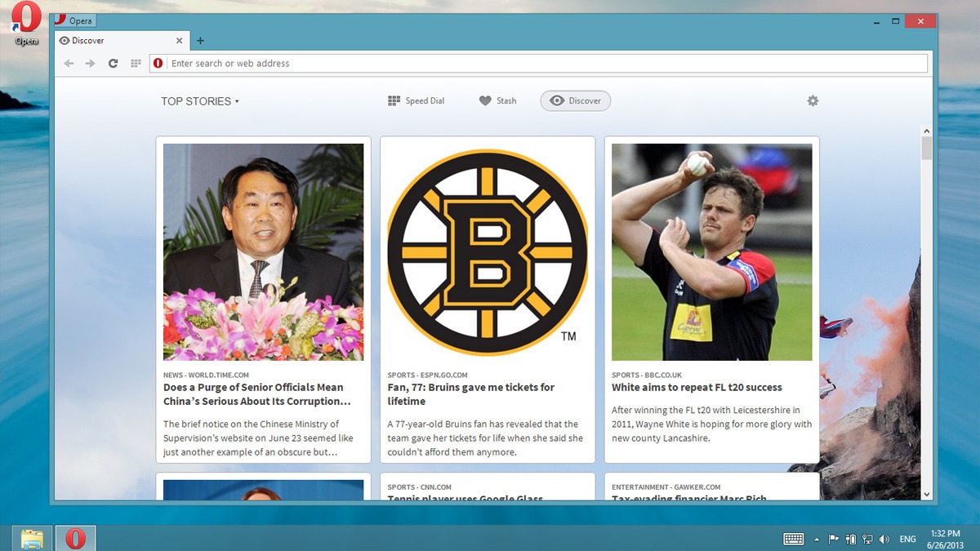The width and height of the screenshot is (980, 551).
Task: Click the Opera badge in the address bar
Action: coord(158,64)
